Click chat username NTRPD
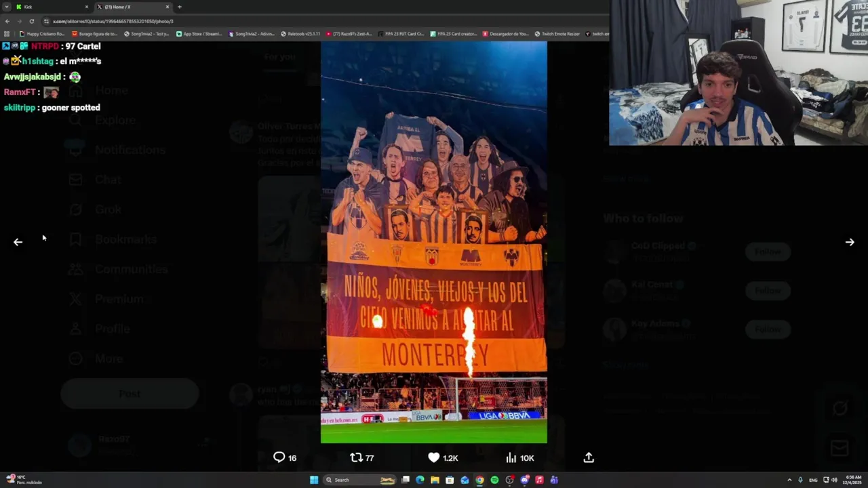 pyautogui.click(x=45, y=46)
